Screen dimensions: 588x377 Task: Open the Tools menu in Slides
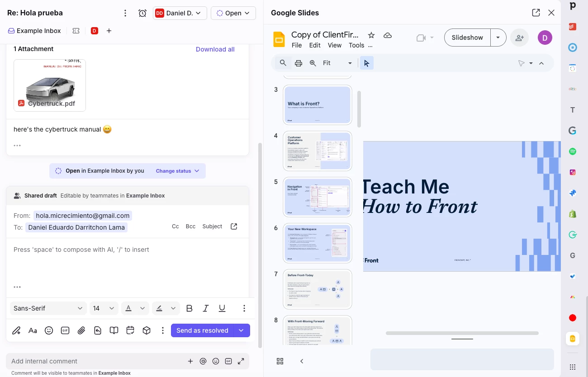click(x=356, y=45)
